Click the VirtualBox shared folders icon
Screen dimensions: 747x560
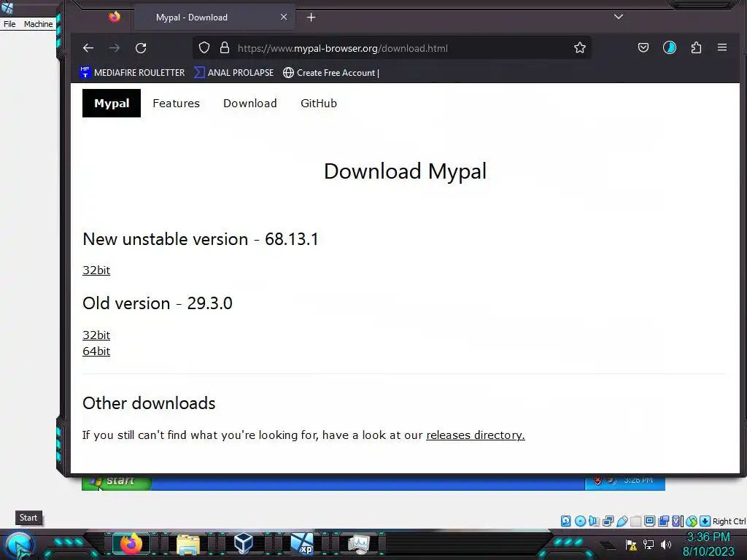tap(636, 521)
